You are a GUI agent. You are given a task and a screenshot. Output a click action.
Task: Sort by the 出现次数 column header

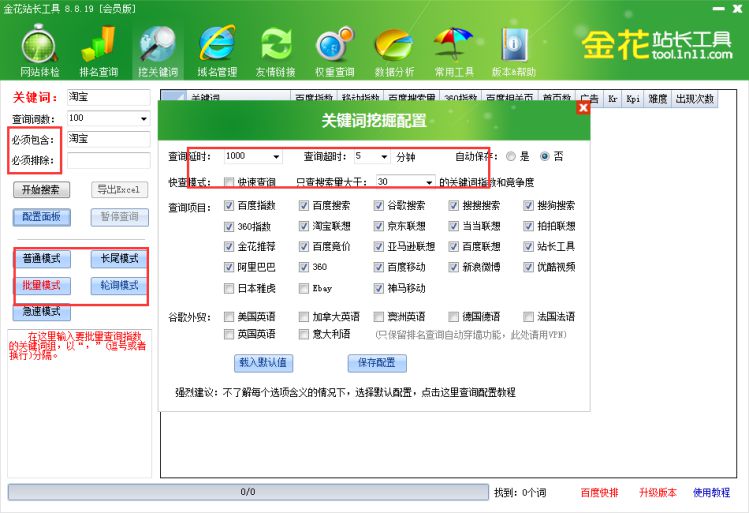pos(695,99)
